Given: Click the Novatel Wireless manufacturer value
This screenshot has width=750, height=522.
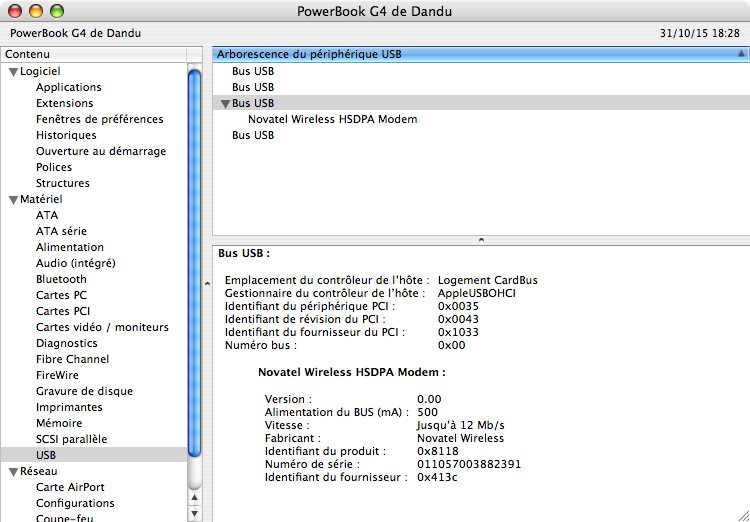Looking at the screenshot, I should pos(460,438).
